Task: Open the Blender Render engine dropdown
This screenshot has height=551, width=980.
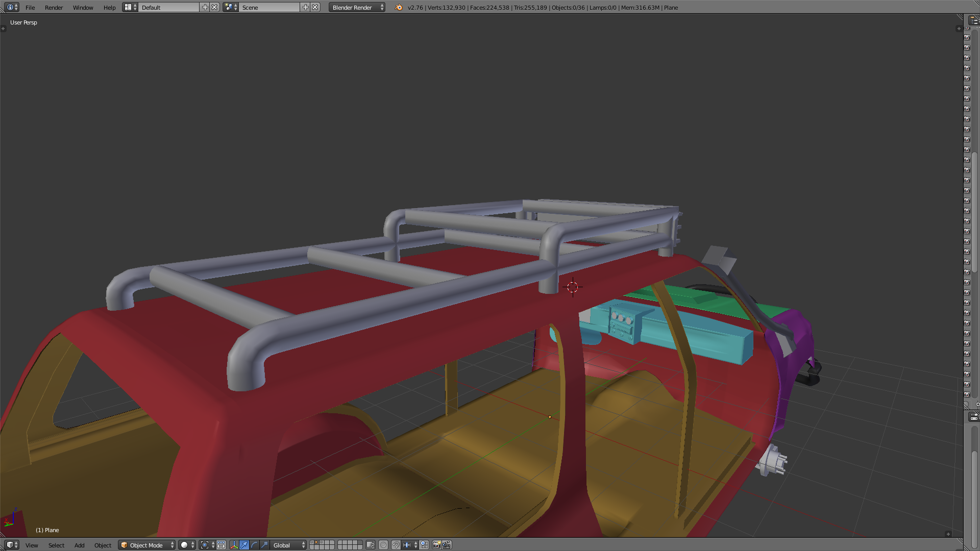Action: click(x=357, y=7)
